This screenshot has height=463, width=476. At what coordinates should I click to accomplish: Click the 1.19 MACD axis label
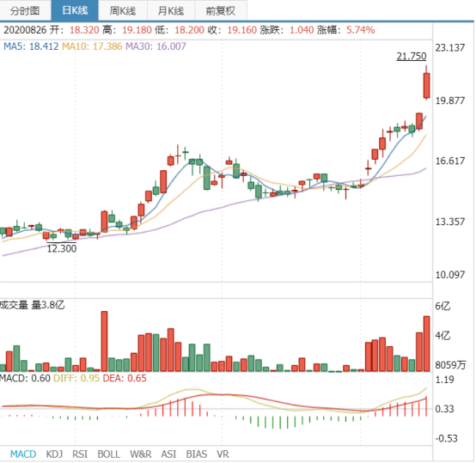click(445, 380)
